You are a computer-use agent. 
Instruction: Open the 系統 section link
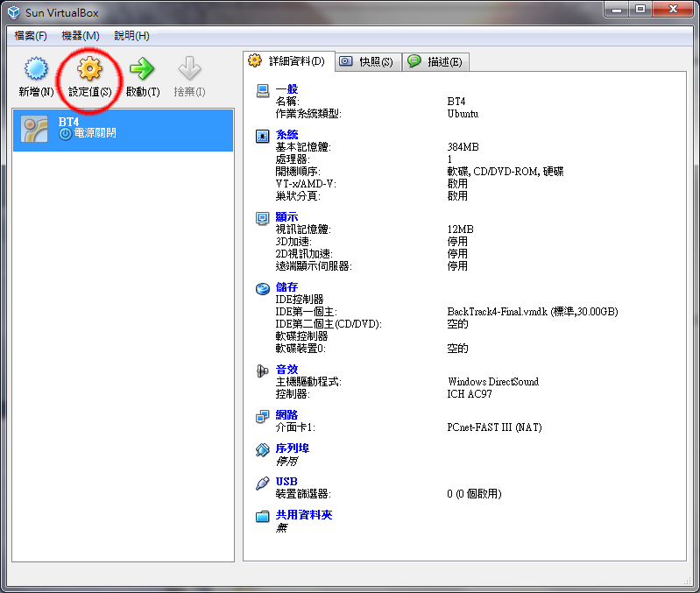pos(286,135)
